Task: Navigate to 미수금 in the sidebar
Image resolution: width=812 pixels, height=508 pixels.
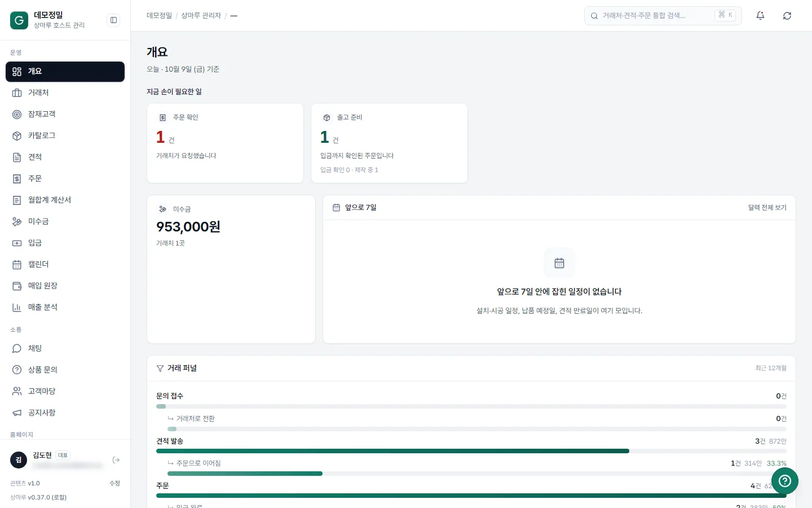Action: pos(65,221)
